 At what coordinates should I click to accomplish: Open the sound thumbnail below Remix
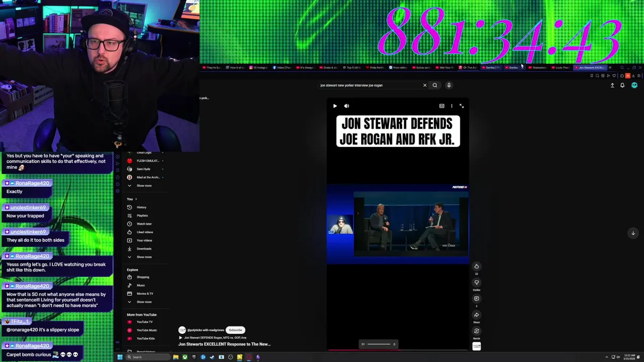[476, 346]
